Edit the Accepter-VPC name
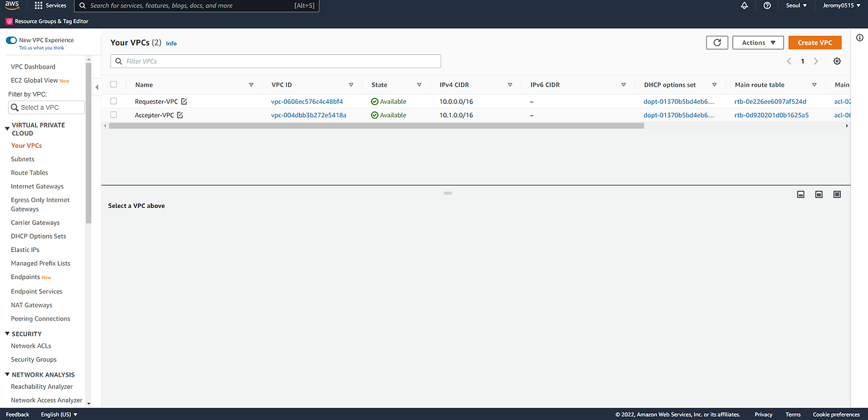868x420 pixels. click(x=180, y=115)
